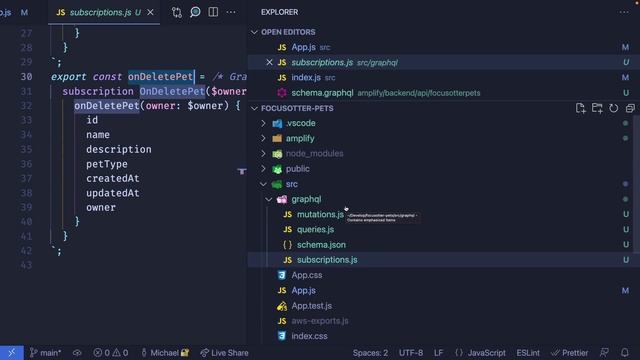Click the App.test.js test file icon
640x360 pixels.
point(282,305)
